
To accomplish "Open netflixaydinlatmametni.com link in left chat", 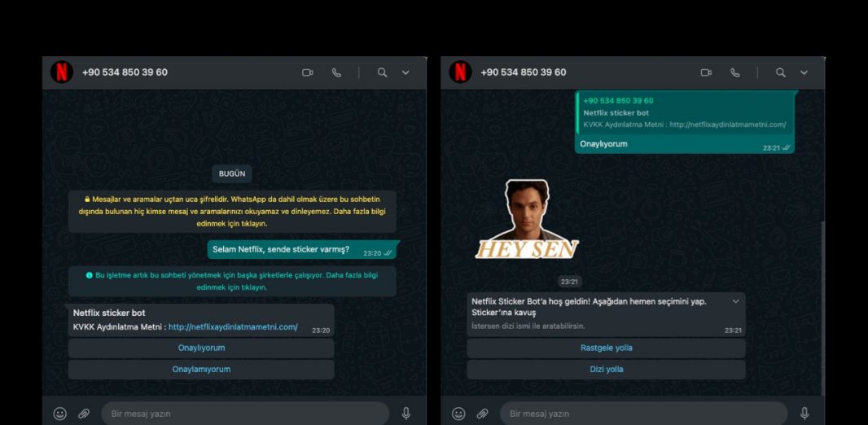I will (233, 327).
